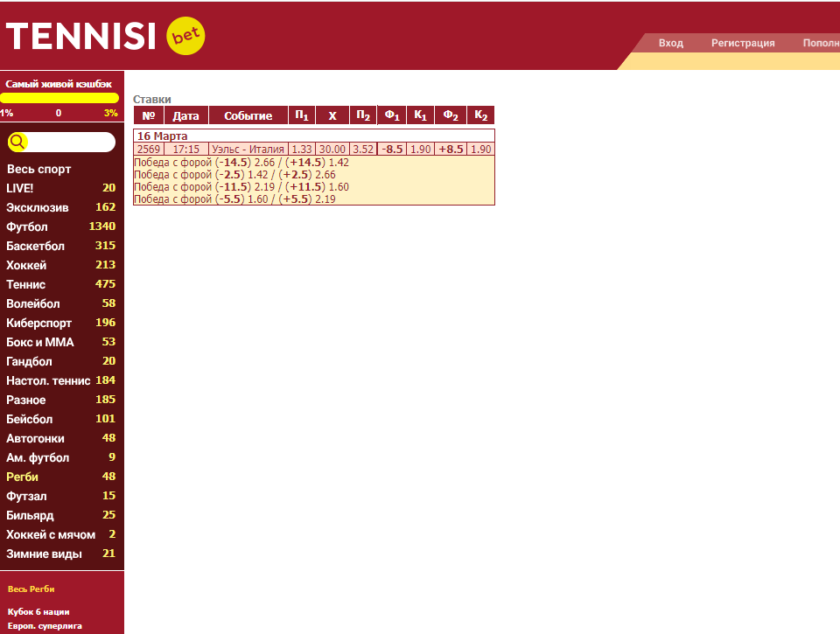
Task: Open the Пополнить tab
Action: tap(820, 43)
